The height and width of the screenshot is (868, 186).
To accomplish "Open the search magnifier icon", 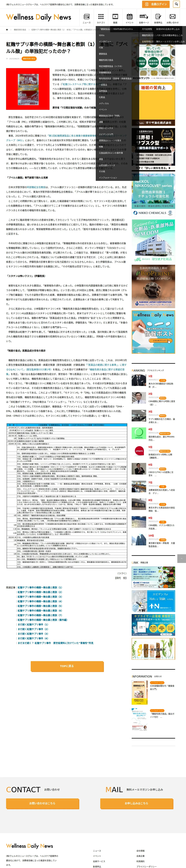I will 176,4.
